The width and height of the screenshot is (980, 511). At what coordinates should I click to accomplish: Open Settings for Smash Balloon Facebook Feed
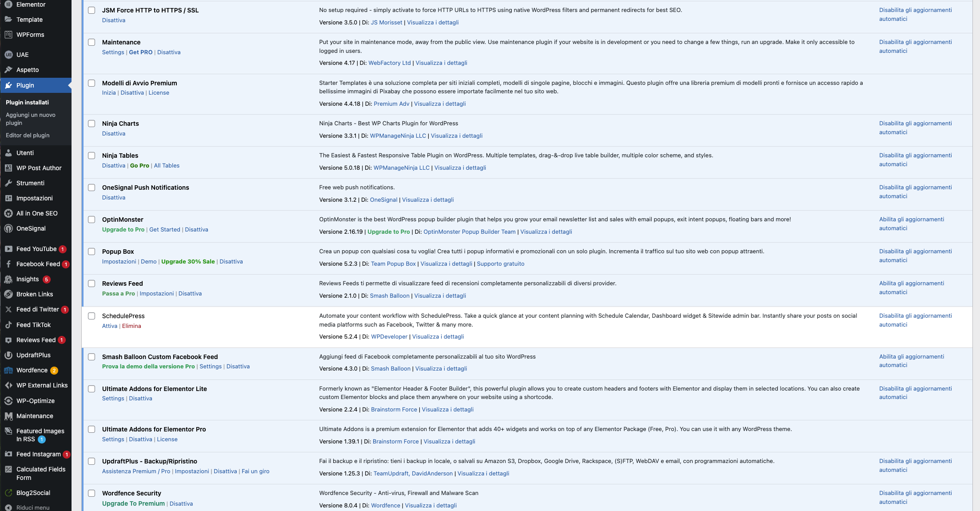(211, 366)
